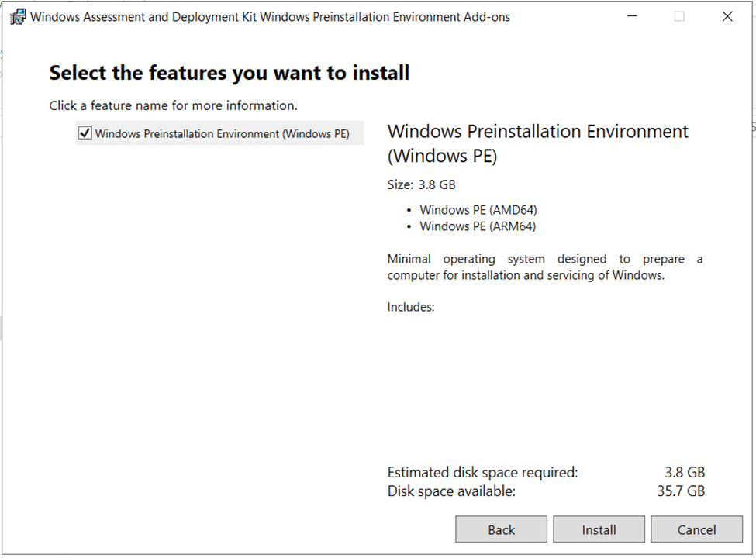The width and height of the screenshot is (756, 558).
Task: Go to the previous step with Back
Action: [501, 530]
